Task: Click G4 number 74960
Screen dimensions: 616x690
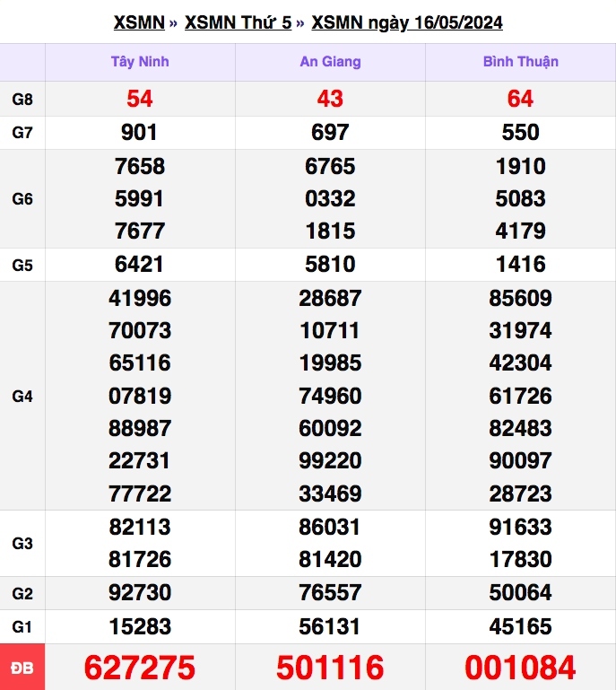Action: (330, 396)
